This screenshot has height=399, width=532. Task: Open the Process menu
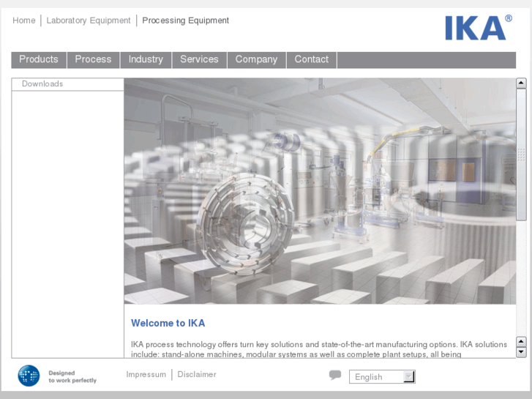(94, 60)
